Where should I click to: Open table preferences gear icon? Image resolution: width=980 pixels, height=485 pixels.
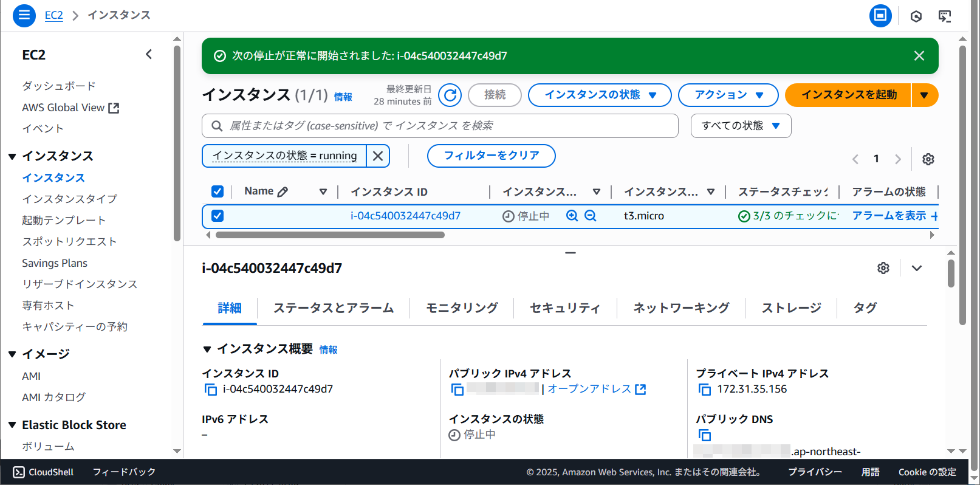928,159
